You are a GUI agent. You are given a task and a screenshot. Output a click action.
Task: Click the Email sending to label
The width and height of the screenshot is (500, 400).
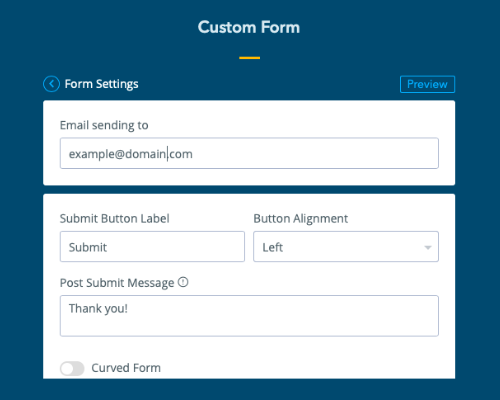[x=104, y=125]
